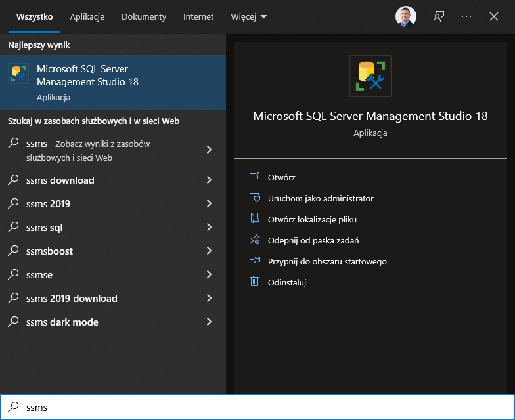Screen dimensions: 515x420
Task: Click the Odinstaluj trash icon
Action: click(255, 282)
